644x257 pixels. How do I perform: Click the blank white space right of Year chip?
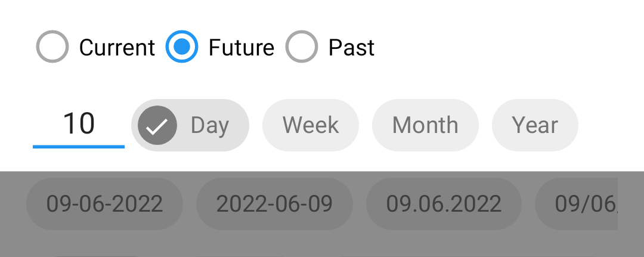611,125
